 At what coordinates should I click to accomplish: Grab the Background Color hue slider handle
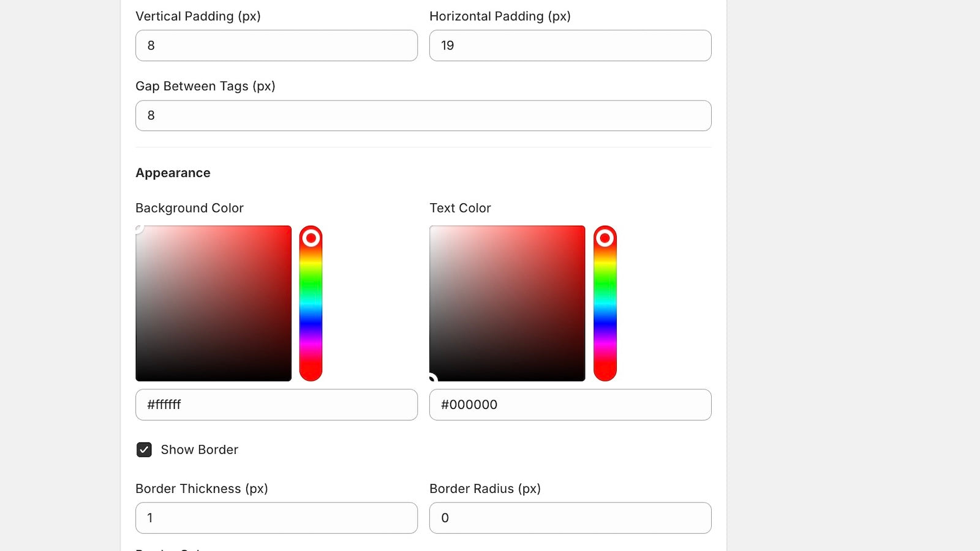311,238
